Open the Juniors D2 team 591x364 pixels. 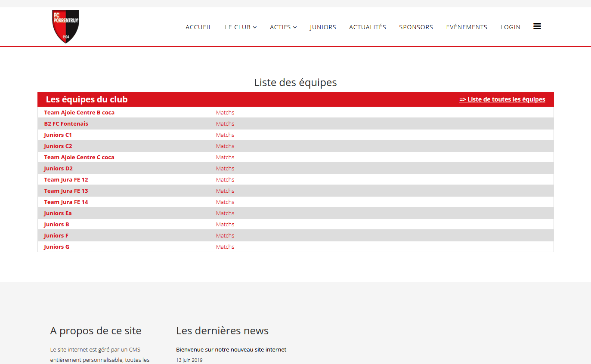58,168
